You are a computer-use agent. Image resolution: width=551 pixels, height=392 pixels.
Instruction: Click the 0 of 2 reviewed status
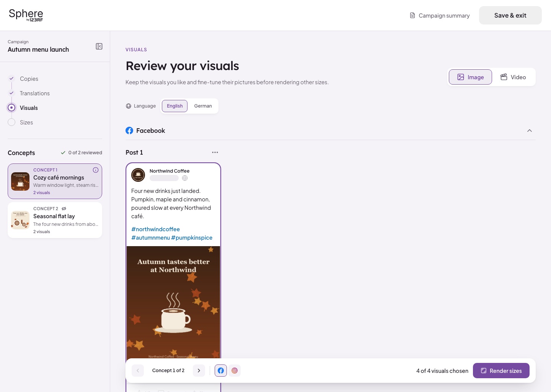[81, 152]
